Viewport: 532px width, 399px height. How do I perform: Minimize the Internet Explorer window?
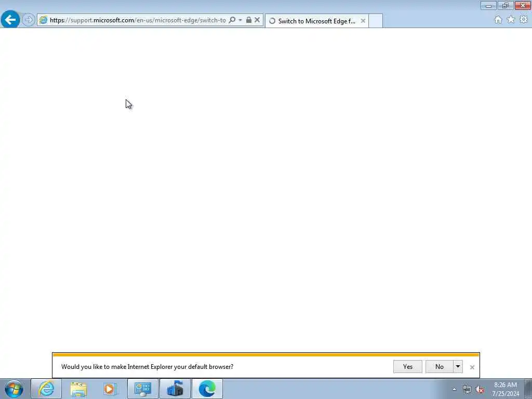pyautogui.click(x=488, y=5)
